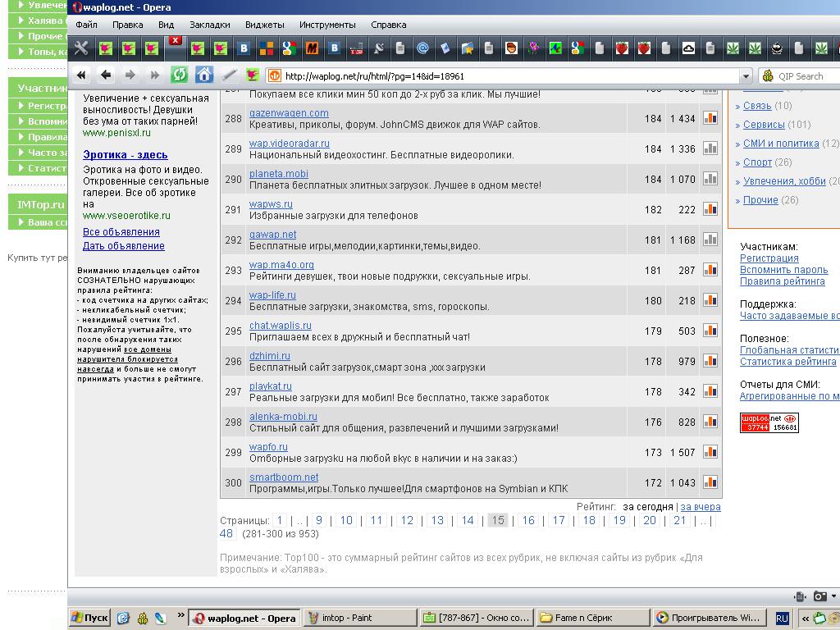Click the Rewind double-arrow navigation button

coord(81,75)
